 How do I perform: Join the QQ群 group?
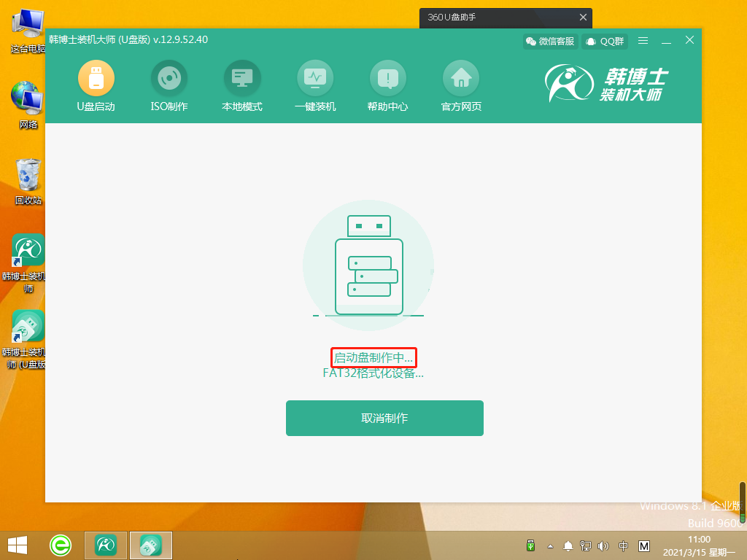(x=603, y=41)
